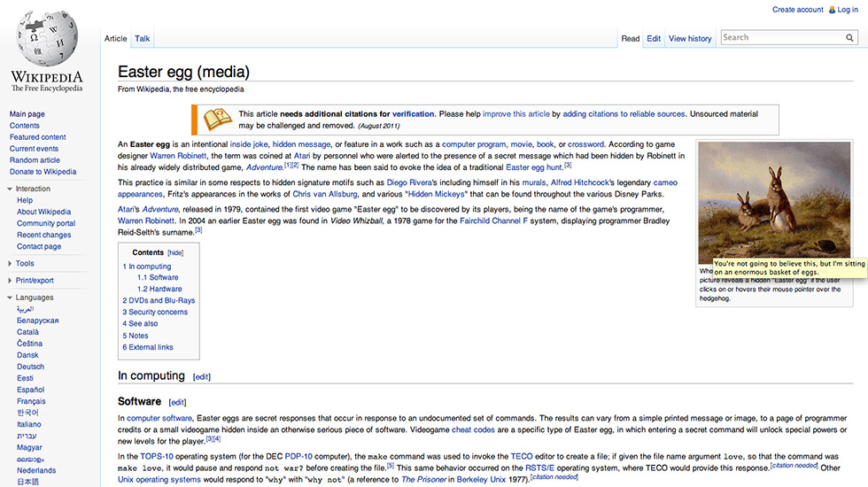Open the View history tab
The image size is (868, 487).
(x=690, y=39)
